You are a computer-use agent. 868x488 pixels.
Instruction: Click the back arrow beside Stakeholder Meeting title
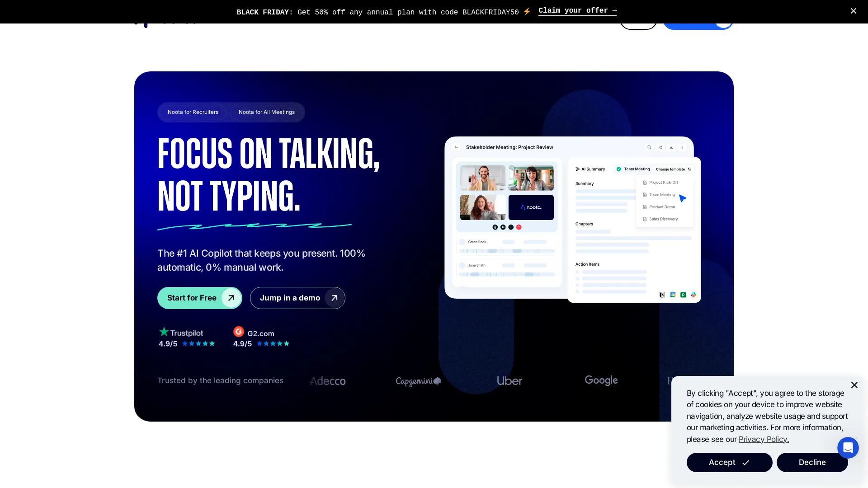[456, 147]
